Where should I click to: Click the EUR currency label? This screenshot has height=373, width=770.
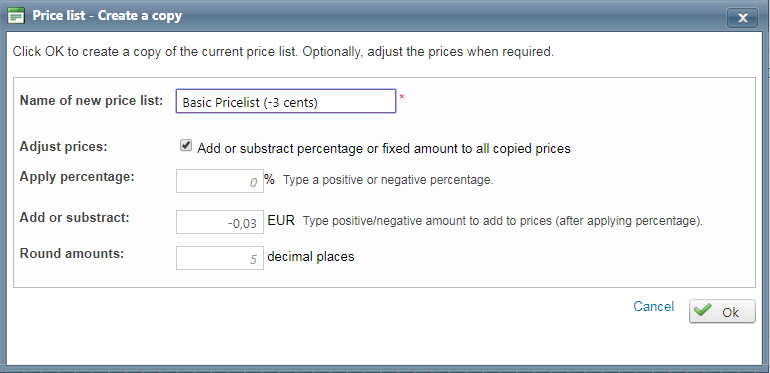tap(281, 221)
